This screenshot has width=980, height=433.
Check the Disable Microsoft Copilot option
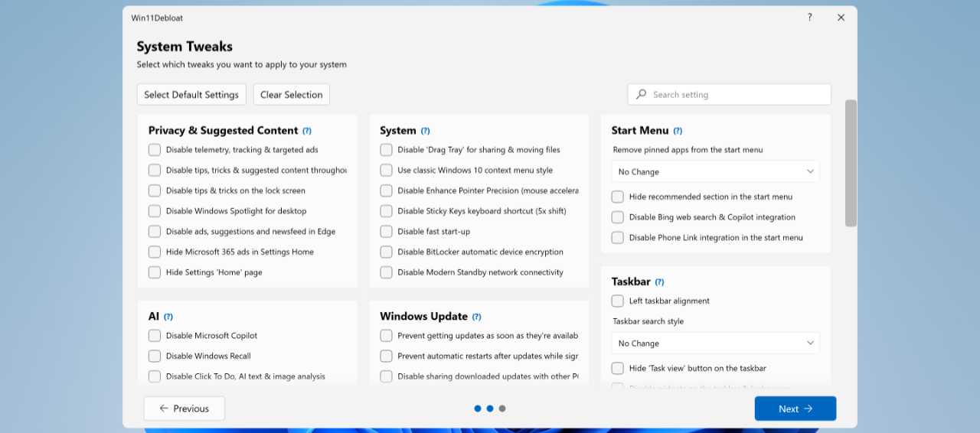155,336
